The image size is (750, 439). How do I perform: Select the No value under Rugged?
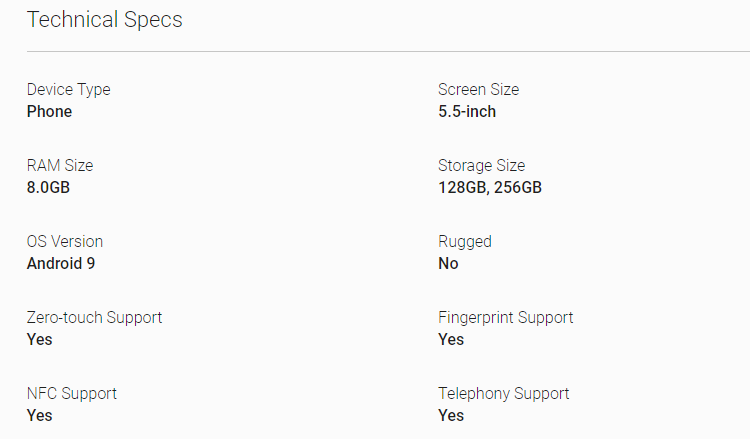tap(448, 264)
